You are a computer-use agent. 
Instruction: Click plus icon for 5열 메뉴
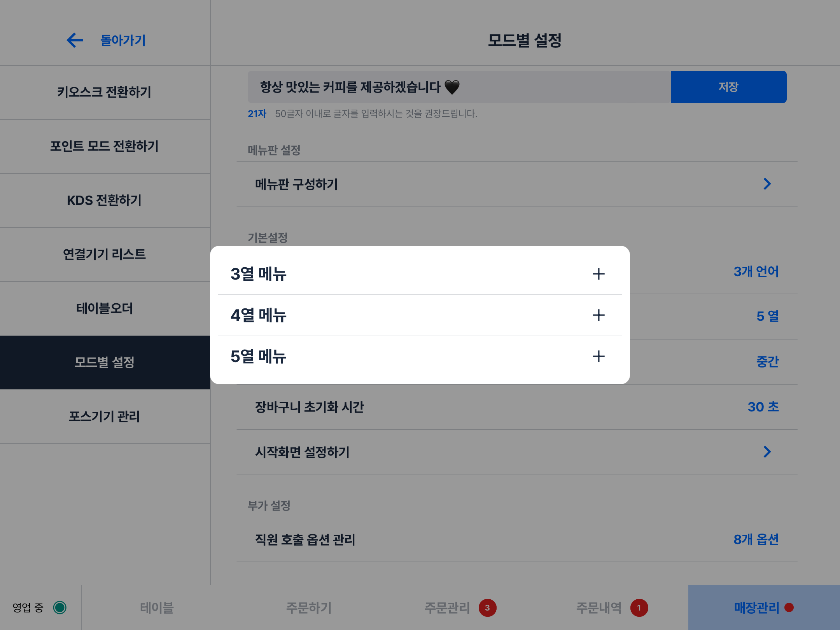click(598, 356)
